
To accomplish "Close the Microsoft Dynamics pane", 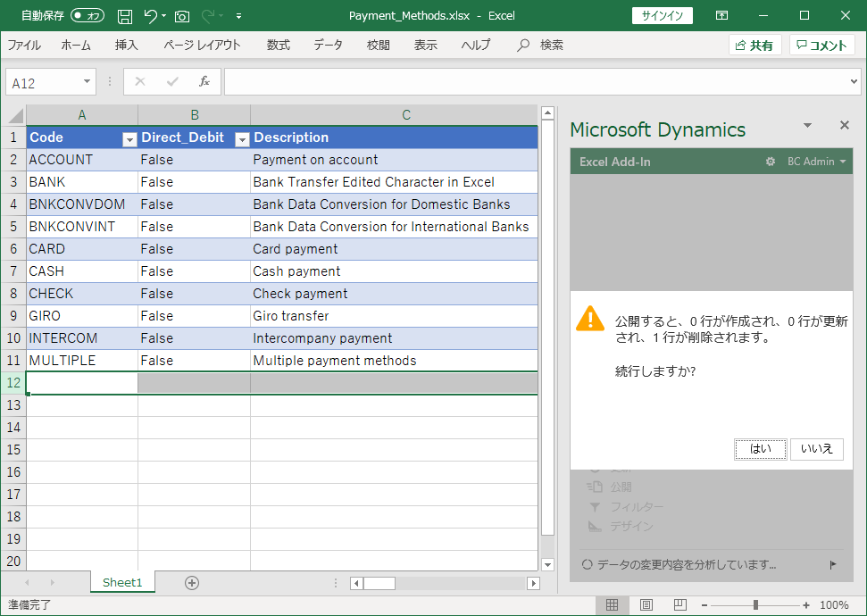I will (x=845, y=125).
